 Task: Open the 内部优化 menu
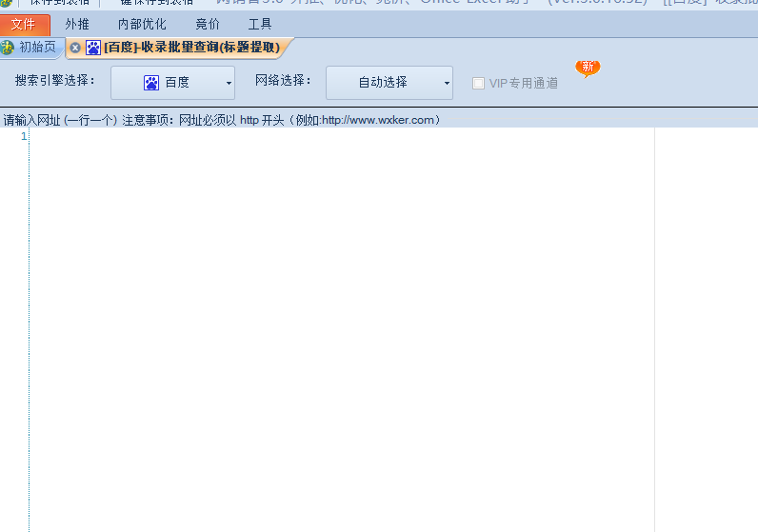pyautogui.click(x=142, y=24)
